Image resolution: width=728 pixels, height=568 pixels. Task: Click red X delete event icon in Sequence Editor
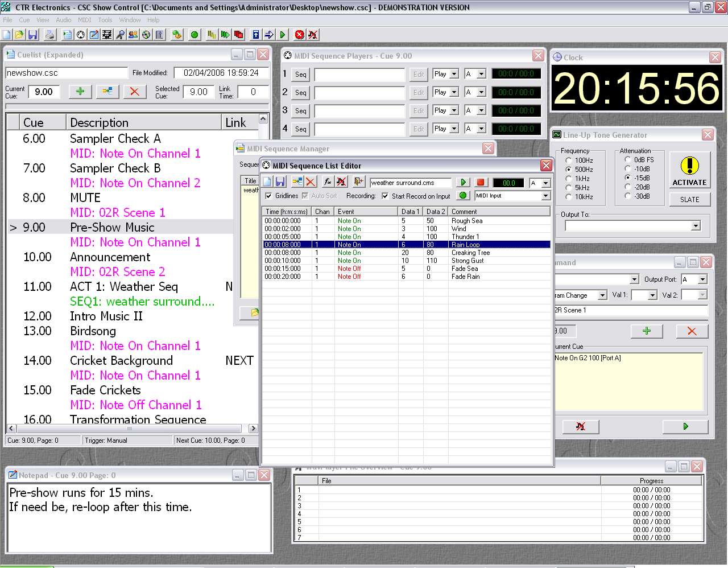coord(311,182)
